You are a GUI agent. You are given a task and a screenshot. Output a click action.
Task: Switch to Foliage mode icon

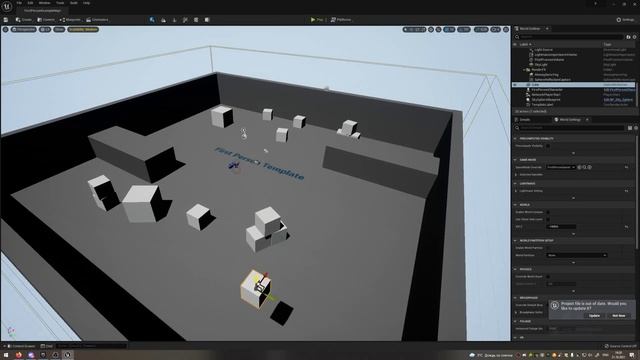174,20
